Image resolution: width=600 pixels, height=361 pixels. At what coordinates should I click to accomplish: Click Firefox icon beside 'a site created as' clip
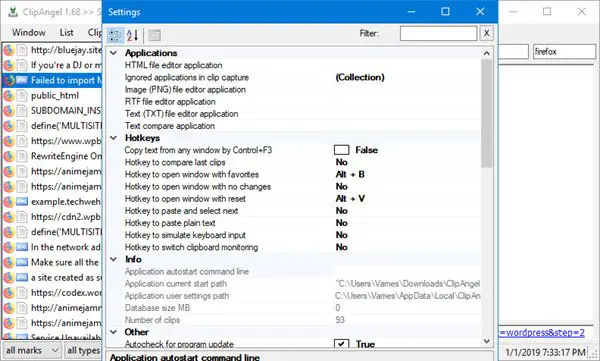tap(9, 278)
